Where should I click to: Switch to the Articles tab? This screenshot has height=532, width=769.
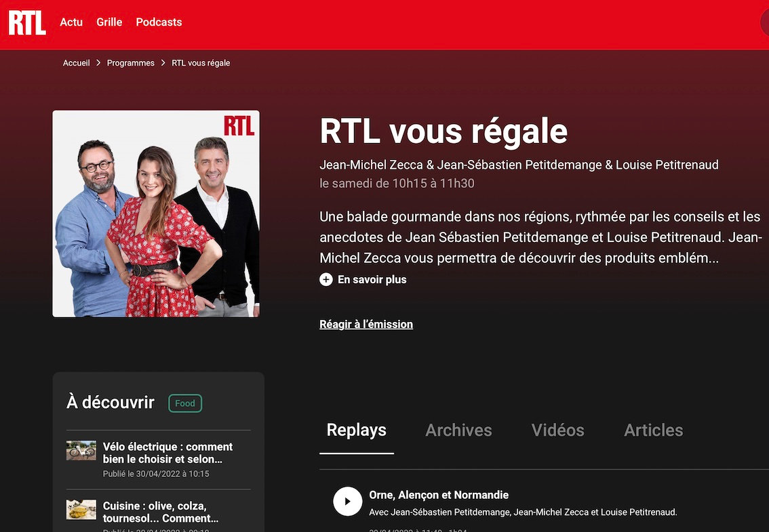(x=653, y=430)
